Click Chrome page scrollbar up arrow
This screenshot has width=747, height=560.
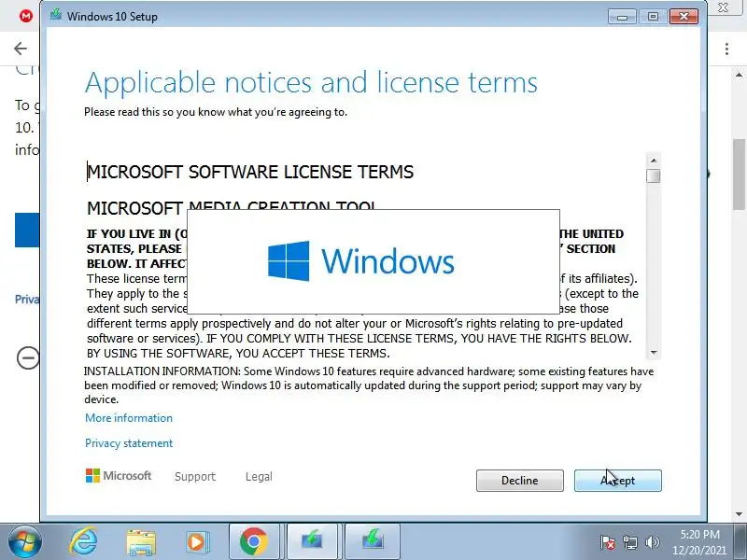(739, 75)
